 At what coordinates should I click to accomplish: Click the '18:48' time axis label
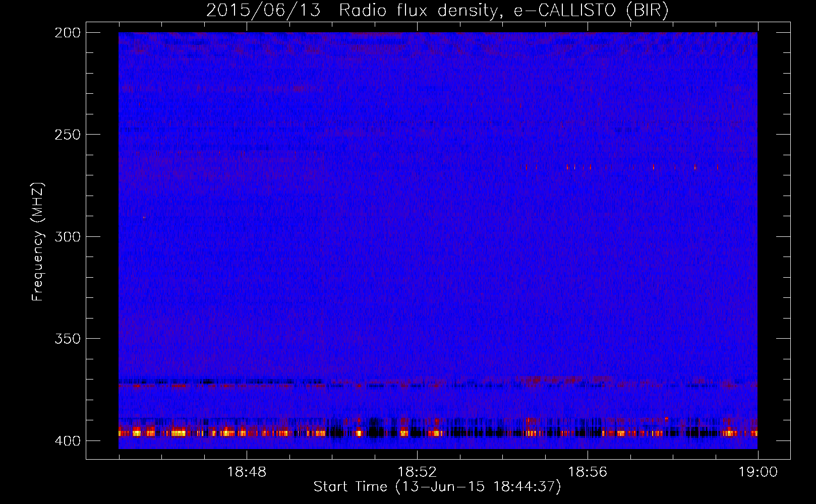247,472
